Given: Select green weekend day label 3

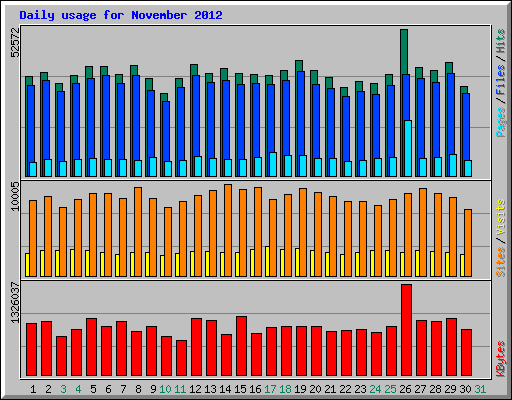Looking at the screenshot, I should pyautogui.click(x=63, y=389).
